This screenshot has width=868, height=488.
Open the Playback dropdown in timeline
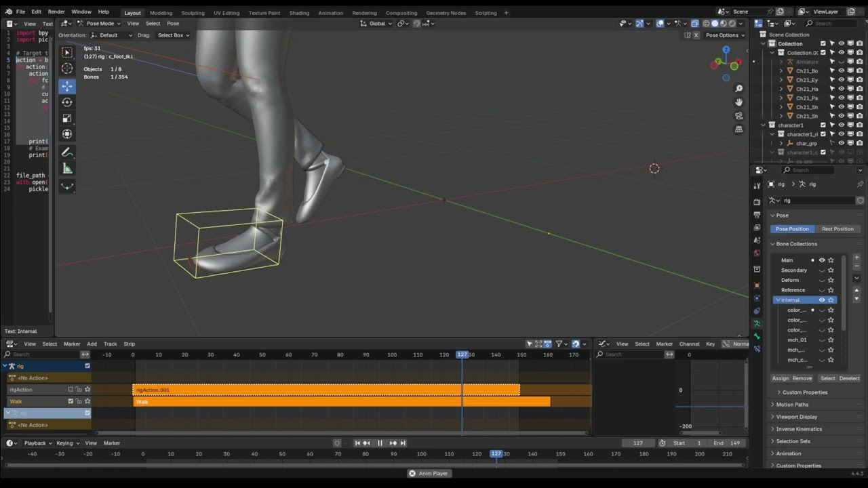38,443
